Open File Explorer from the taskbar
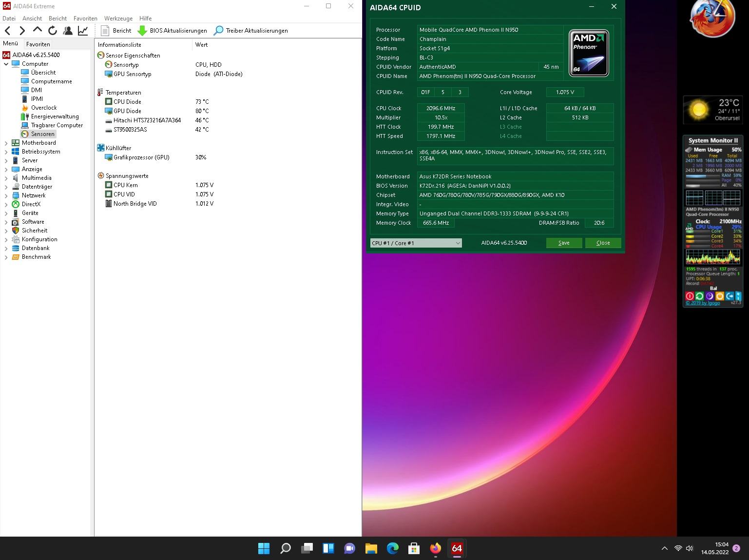Viewport: 749px width, 560px height. 371,548
